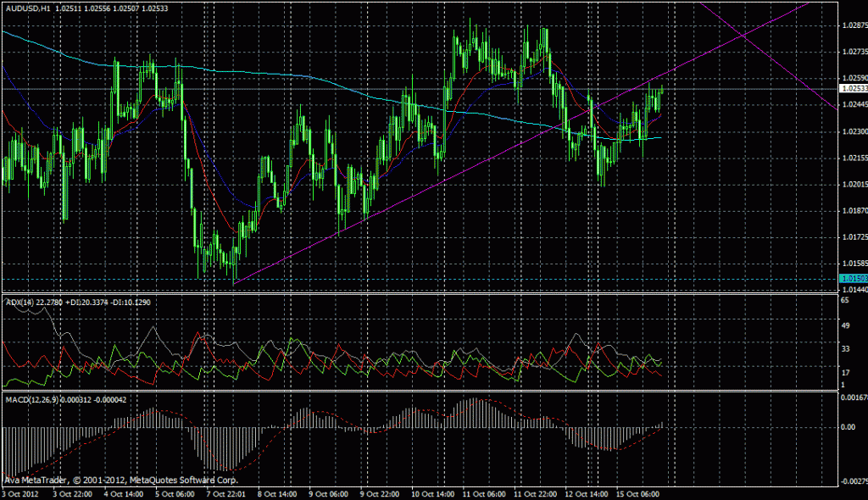Click the intersection of the two magenta trendlines
The width and height of the screenshot is (868, 500).
click(x=743, y=35)
